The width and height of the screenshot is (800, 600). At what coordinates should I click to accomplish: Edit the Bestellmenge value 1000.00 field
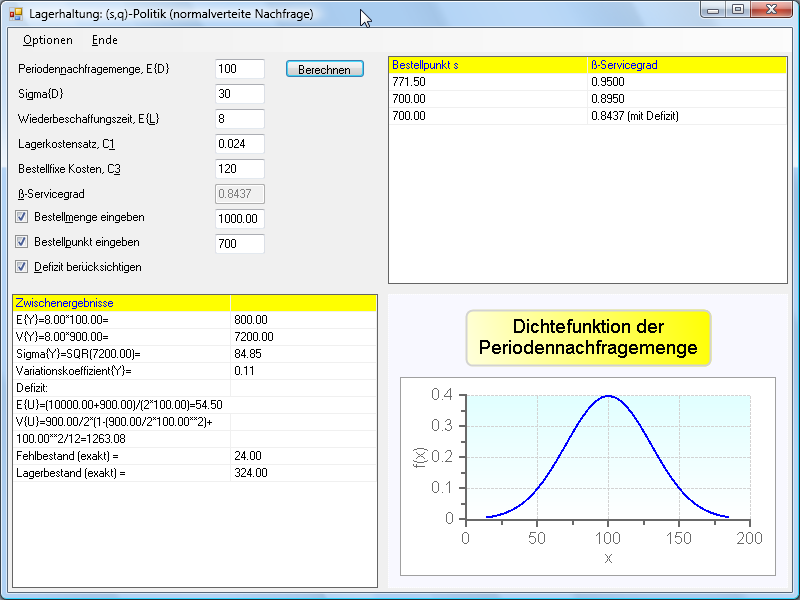coord(239,219)
